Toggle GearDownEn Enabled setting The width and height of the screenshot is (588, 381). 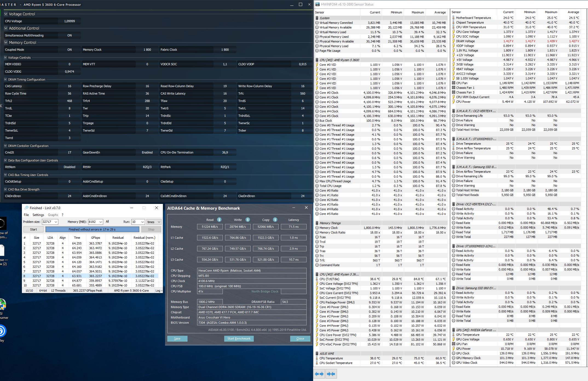(x=147, y=152)
